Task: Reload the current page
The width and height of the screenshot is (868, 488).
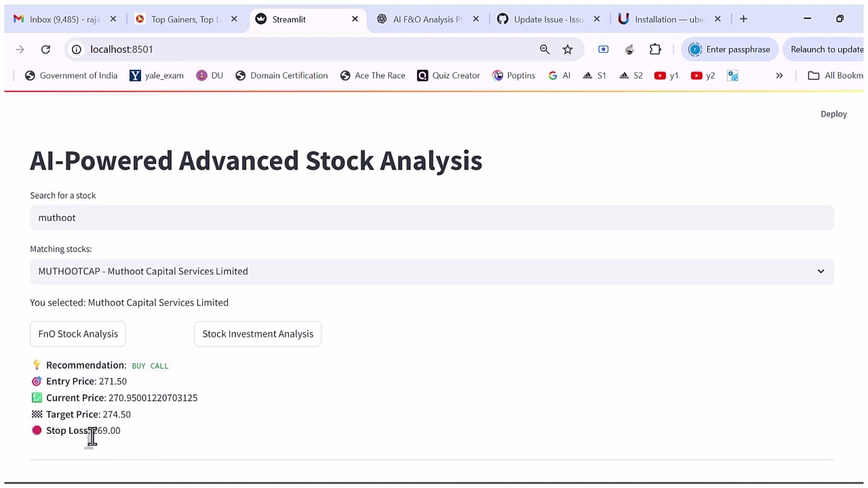Action: (45, 49)
